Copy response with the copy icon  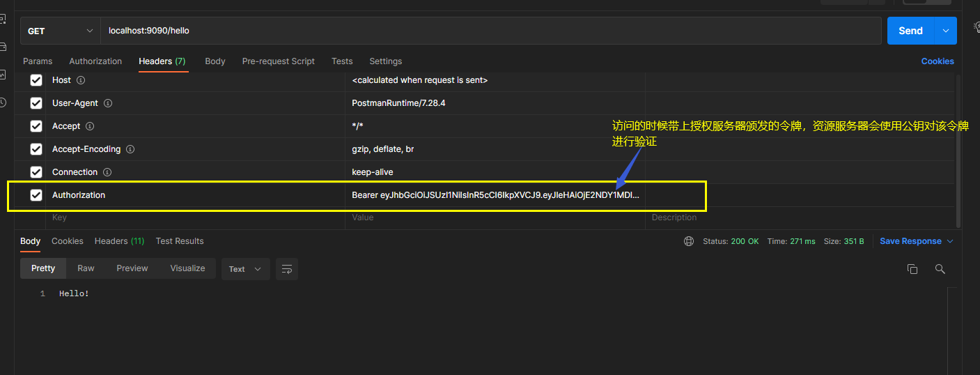(912, 269)
